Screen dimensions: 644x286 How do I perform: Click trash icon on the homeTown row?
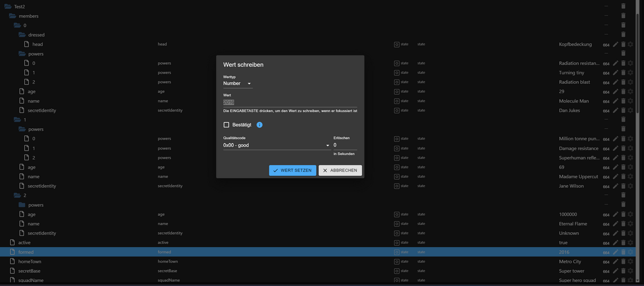pyautogui.click(x=623, y=261)
